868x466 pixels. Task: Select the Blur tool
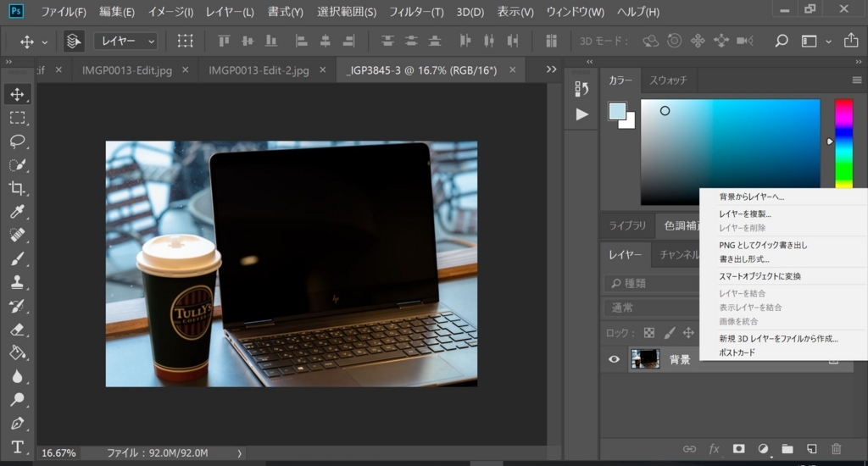pyautogui.click(x=17, y=376)
